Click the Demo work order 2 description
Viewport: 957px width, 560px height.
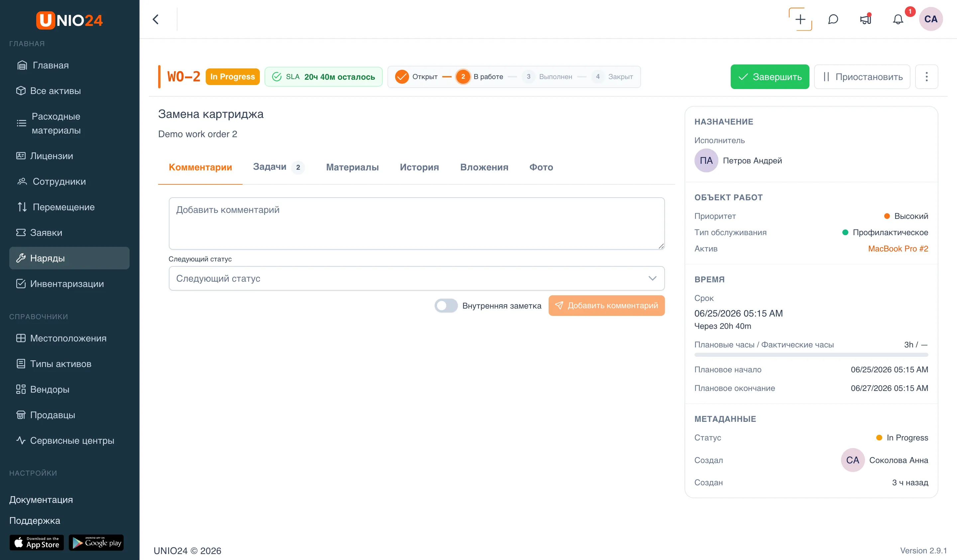click(197, 134)
